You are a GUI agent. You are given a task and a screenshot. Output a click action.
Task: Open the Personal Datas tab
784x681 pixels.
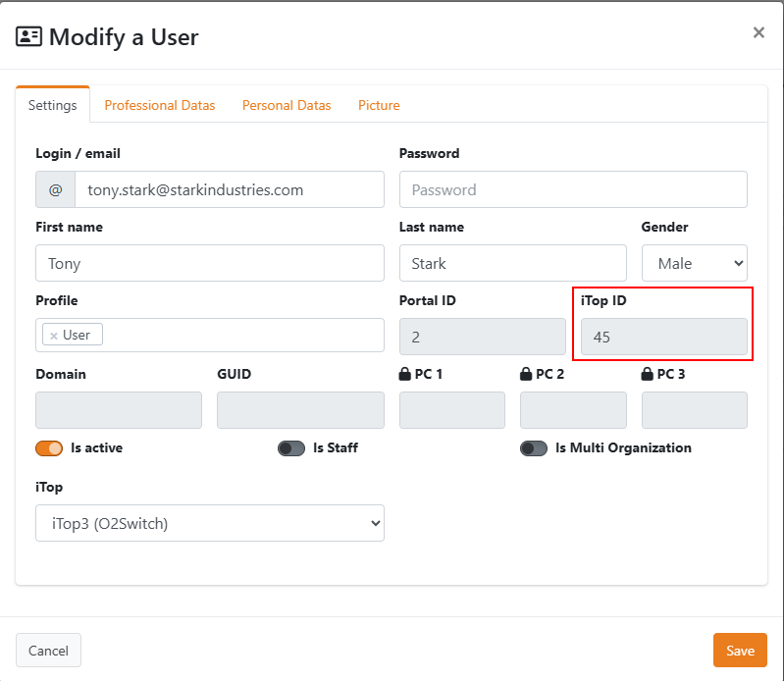tap(287, 105)
